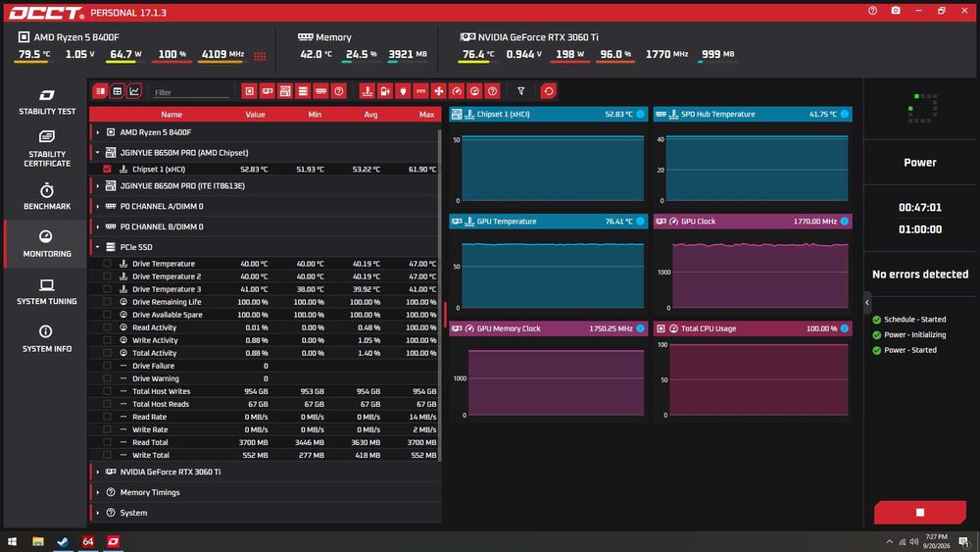Open the Windows Start menu

click(12, 541)
